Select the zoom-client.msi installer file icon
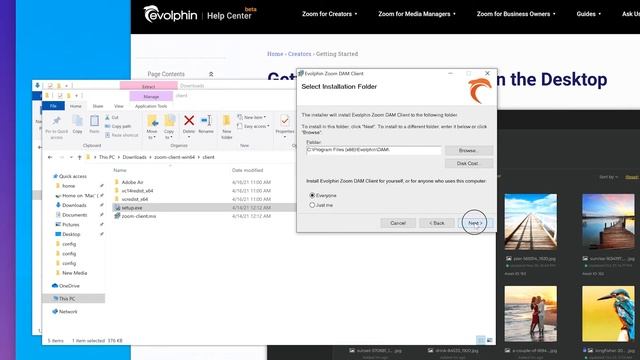 click(x=117, y=216)
